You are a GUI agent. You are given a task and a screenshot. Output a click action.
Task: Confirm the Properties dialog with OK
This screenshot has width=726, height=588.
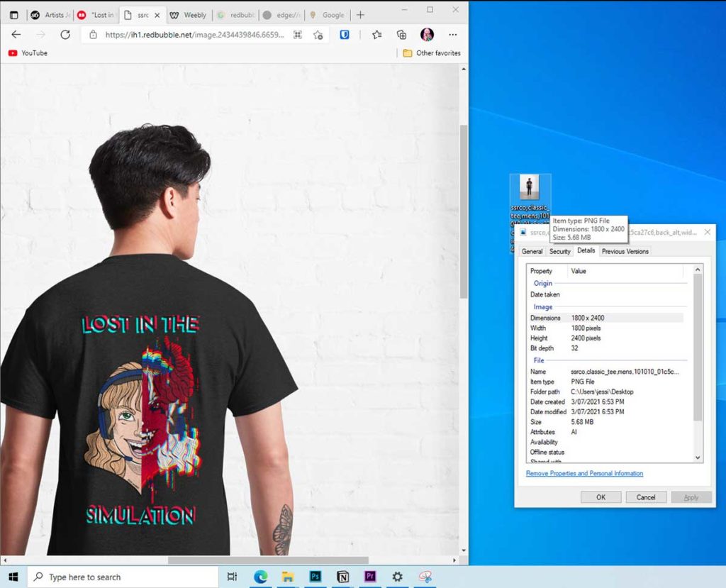coord(601,497)
